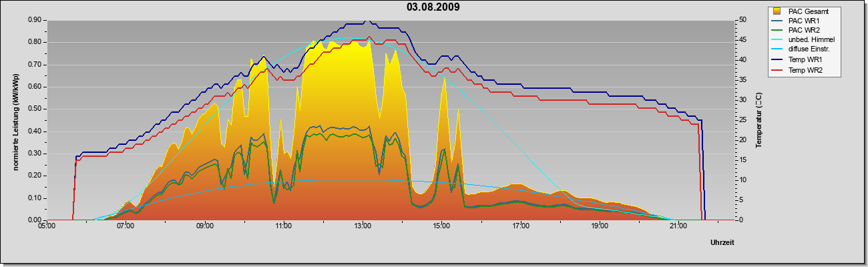Click the 0.50 gridline label on left axis

[x=35, y=109]
